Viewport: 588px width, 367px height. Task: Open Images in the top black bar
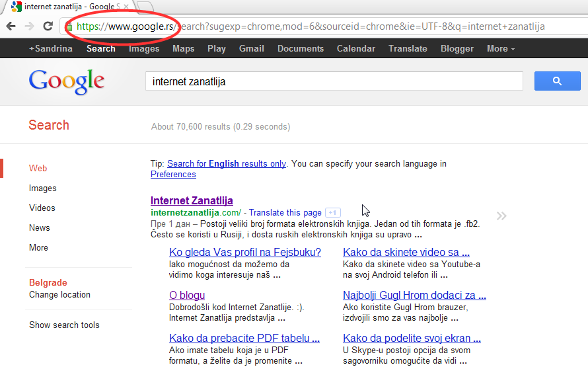click(144, 49)
